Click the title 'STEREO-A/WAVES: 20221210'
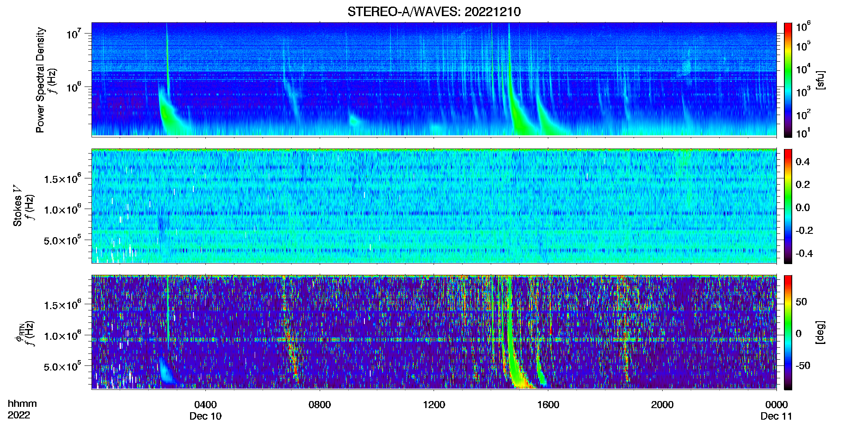This screenshot has width=868, height=447. (434, 12)
